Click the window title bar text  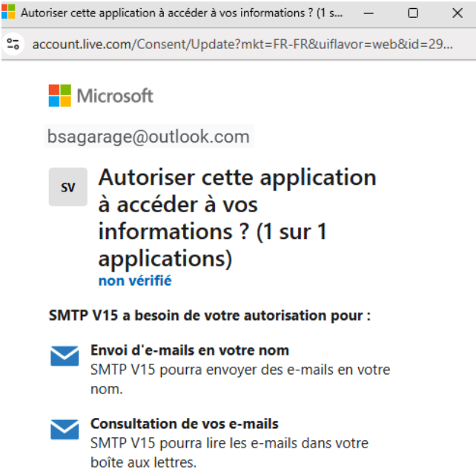[x=178, y=13]
